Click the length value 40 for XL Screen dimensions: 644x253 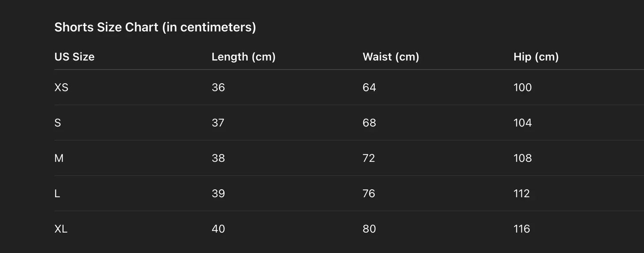tap(218, 229)
